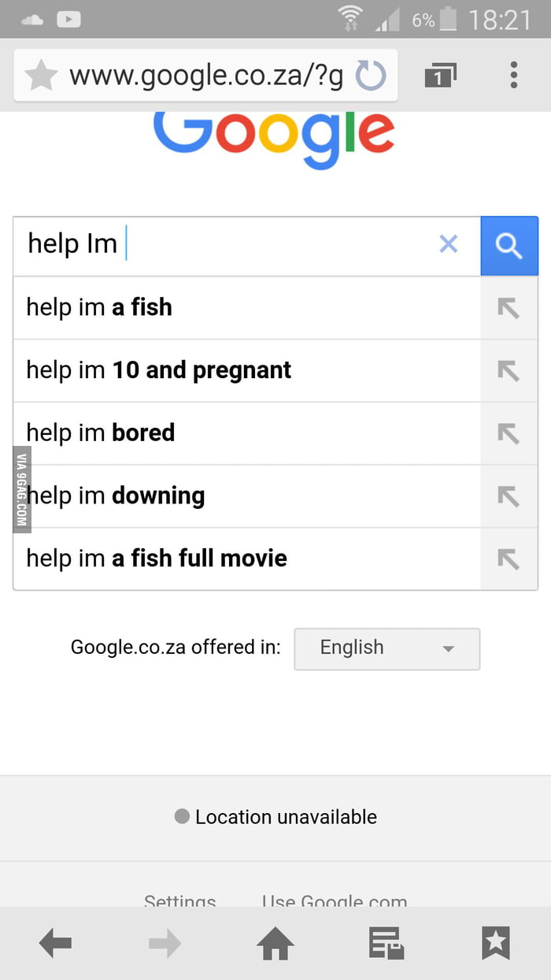Image resolution: width=551 pixels, height=980 pixels.
Task: Choose suggestion 'help im a fish full movie'
Action: 247,559
